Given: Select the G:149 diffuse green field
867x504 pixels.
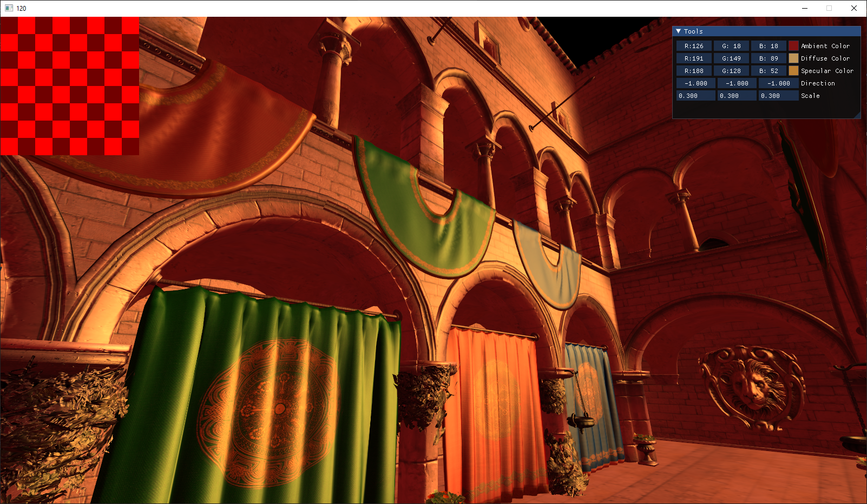Looking at the screenshot, I should tap(732, 58).
